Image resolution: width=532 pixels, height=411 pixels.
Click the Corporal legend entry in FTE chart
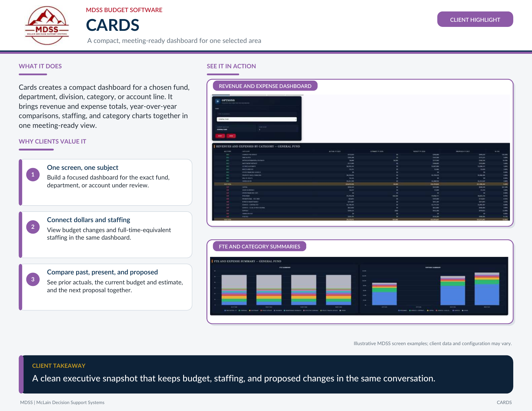(243, 310)
